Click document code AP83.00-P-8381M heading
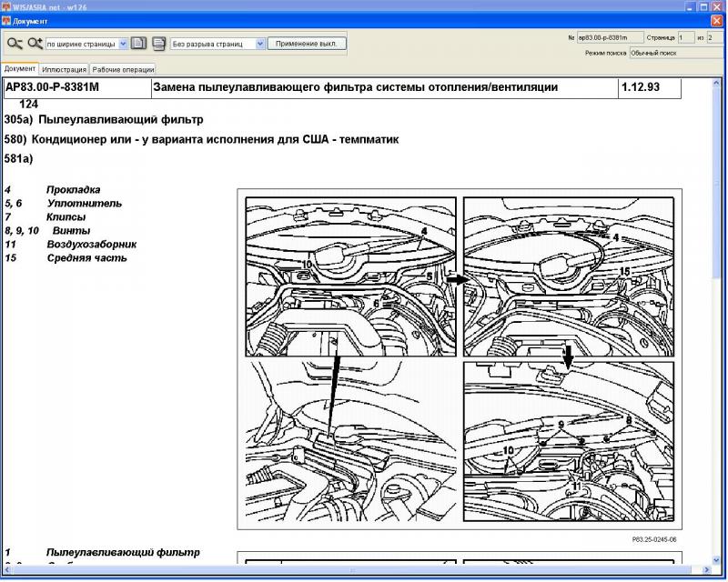728x582 pixels. point(52,87)
